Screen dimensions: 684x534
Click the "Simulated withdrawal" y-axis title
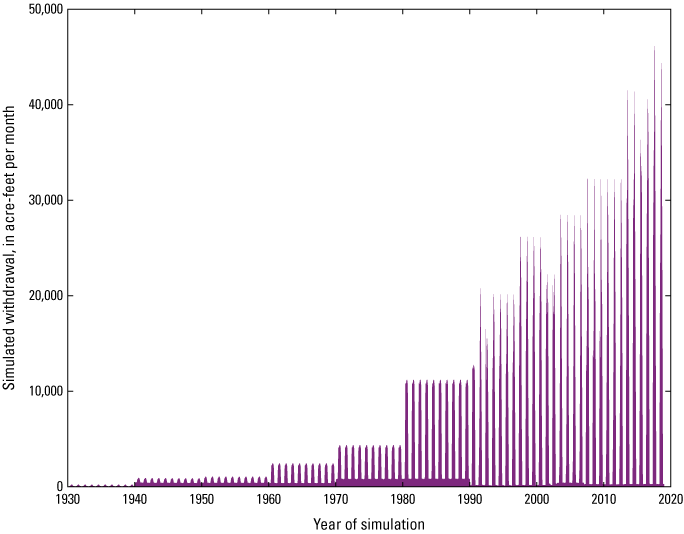[x=9, y=248]
